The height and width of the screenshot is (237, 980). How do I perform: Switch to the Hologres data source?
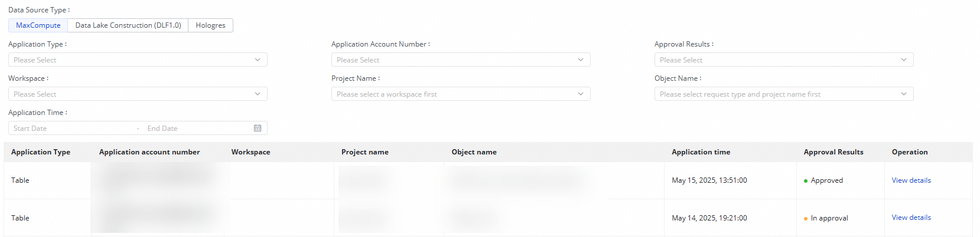210,25
